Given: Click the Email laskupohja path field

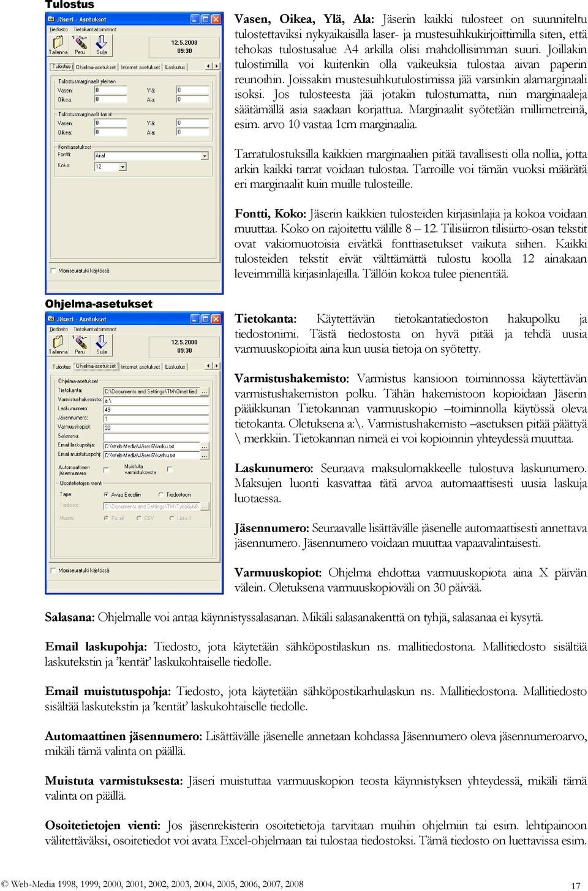Looking at the screenshot, I should 151,446.
